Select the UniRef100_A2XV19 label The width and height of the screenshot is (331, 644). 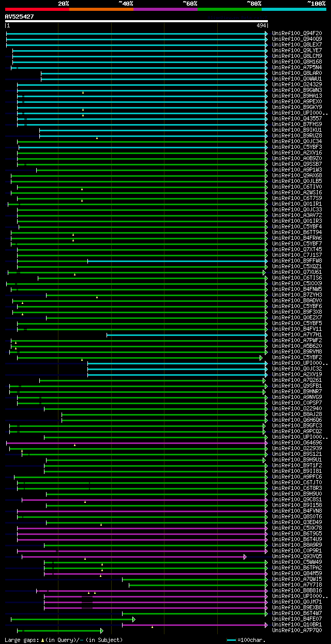click(297, 374)
